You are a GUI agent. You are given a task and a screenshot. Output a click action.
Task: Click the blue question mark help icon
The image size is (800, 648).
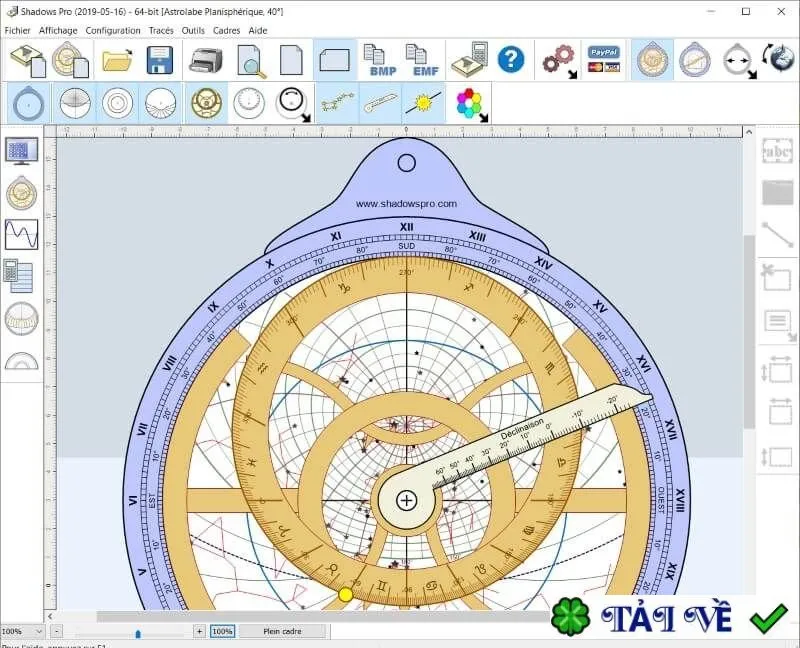click(x=511, y=60)
